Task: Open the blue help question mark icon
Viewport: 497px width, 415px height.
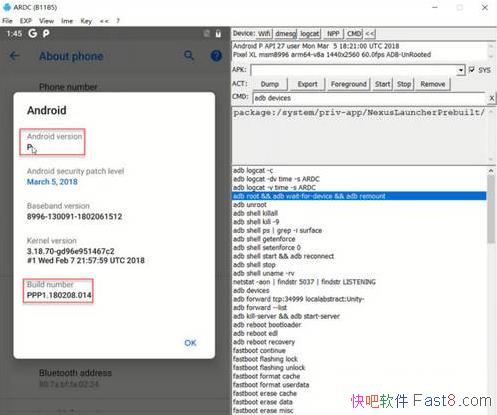Action: tap(216, 55)
